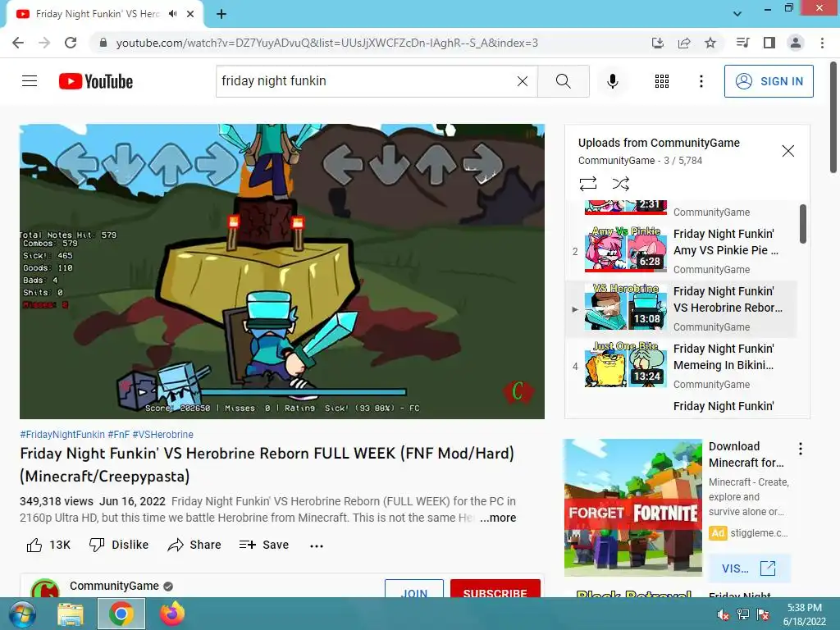Close the playlist panel with the X

tap(788, 151)
